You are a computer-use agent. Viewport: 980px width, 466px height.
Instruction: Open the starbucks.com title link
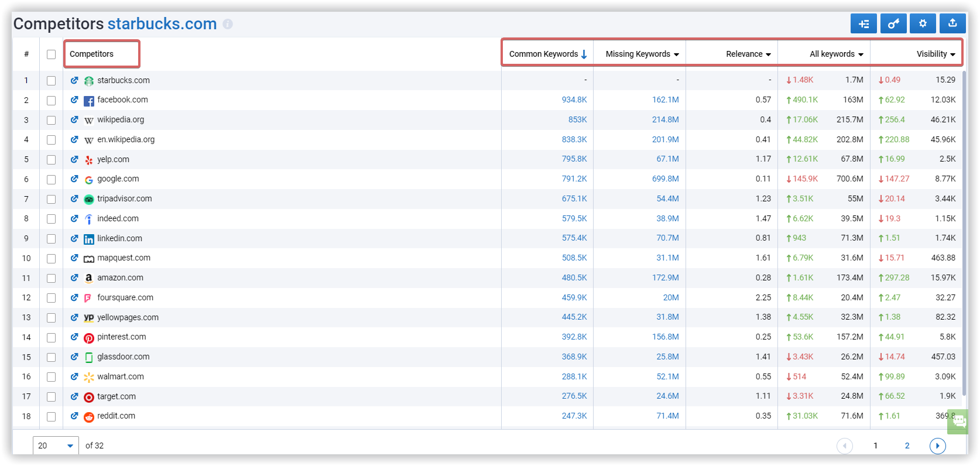click(x=162, y=23)
